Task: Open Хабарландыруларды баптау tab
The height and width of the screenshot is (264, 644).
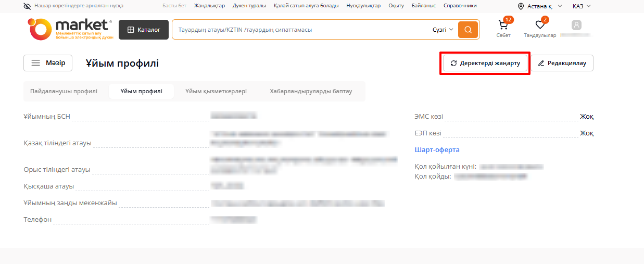Action: click(311, 91)
